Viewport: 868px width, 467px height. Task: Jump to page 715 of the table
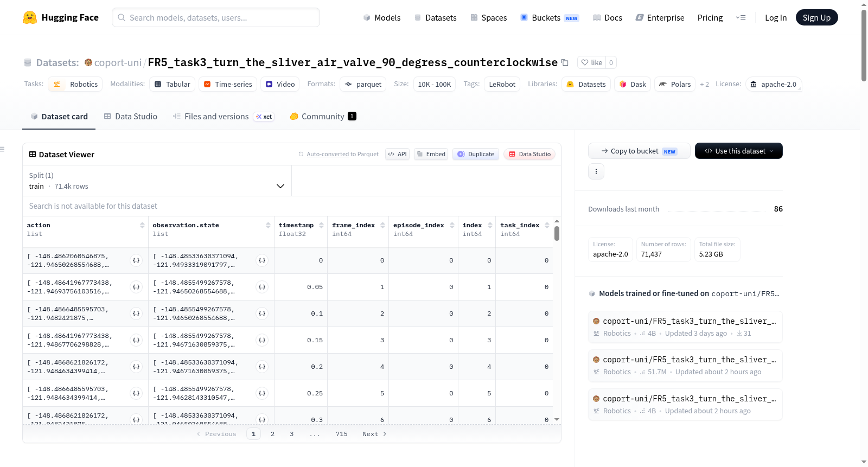pos(341,434)
